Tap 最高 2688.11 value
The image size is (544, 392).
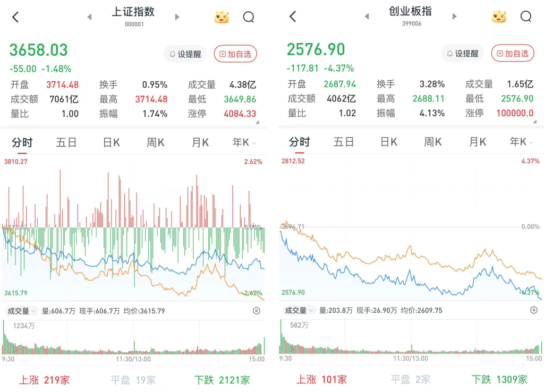click(429, 99)
